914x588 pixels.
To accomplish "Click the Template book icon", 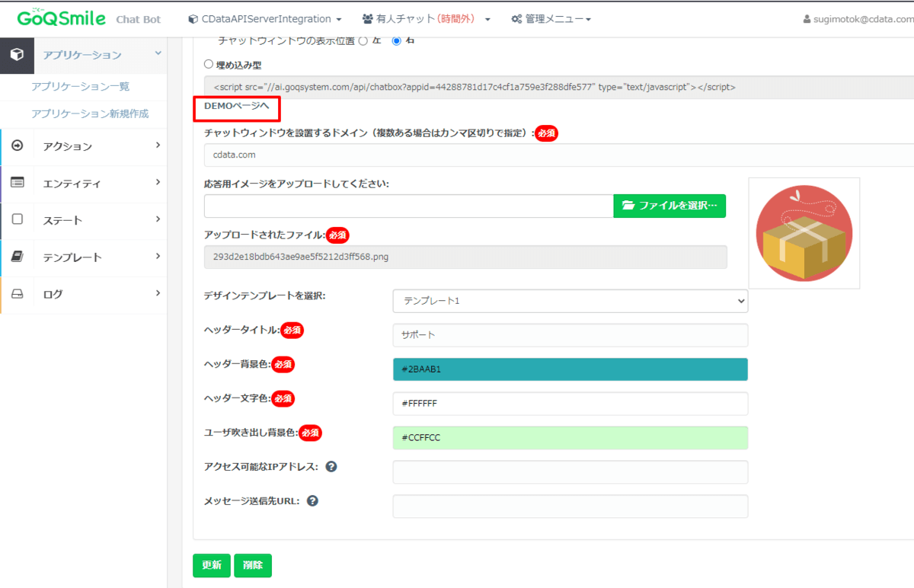I will [18, 257].
